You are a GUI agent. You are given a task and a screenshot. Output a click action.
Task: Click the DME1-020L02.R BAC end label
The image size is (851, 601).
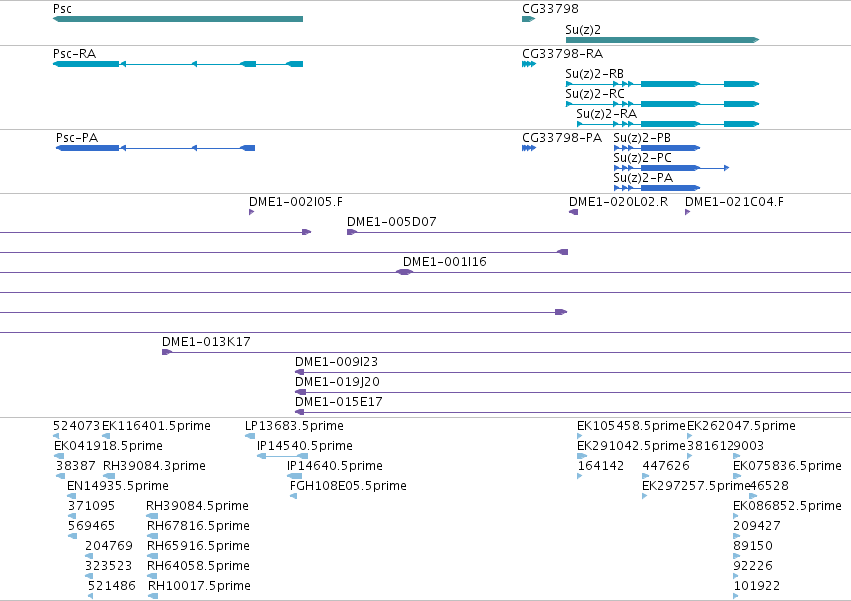coord(618,202)
